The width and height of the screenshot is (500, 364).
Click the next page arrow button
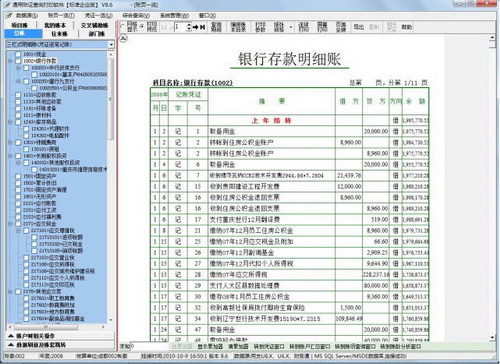[x=196, y=27]
